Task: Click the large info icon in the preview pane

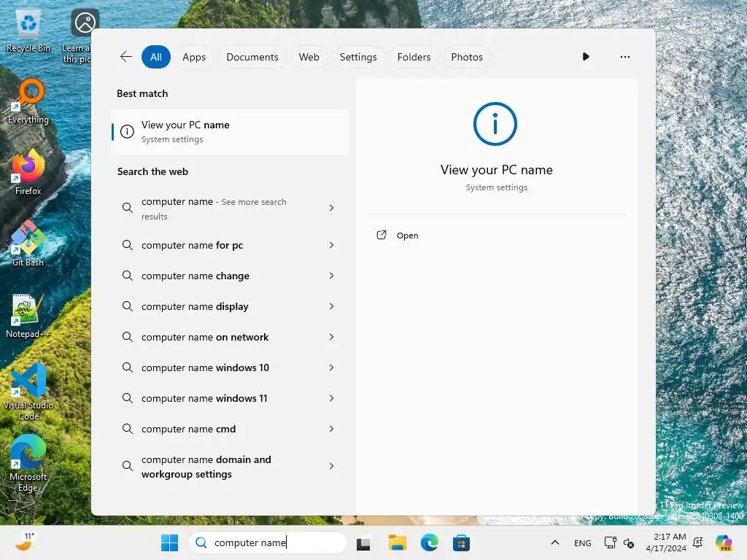Action: pos(495,124)
